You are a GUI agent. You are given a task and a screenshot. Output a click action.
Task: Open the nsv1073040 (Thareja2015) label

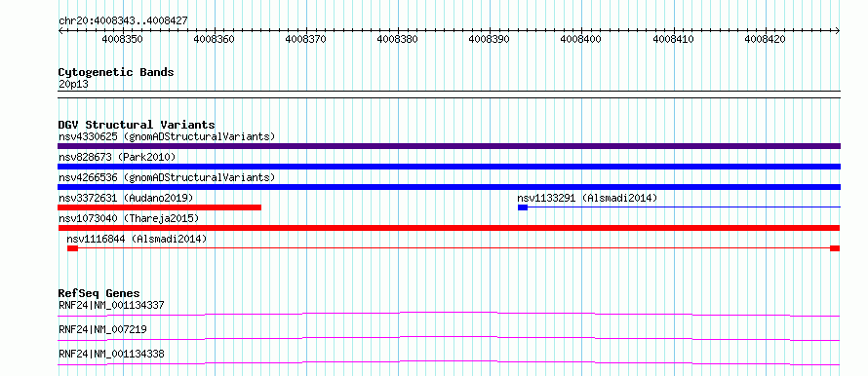tap(129, 218)
